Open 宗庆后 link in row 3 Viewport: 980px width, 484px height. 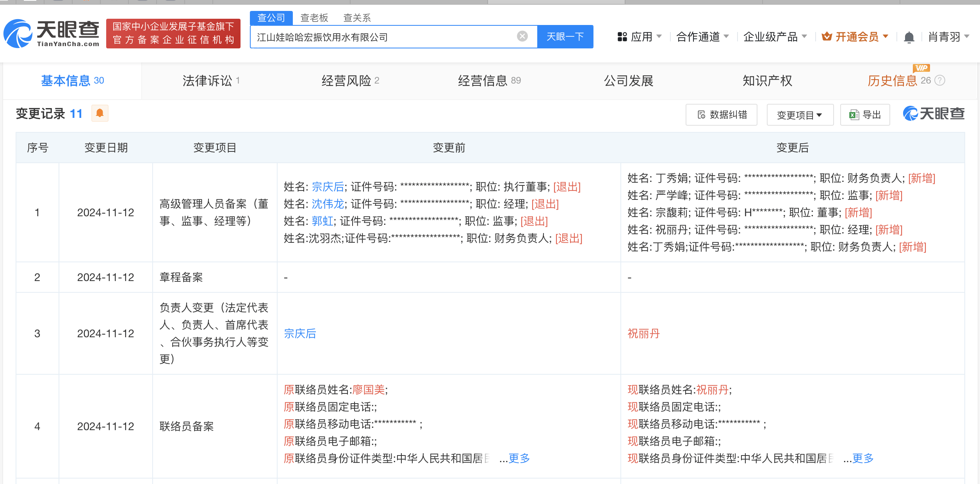300,334
